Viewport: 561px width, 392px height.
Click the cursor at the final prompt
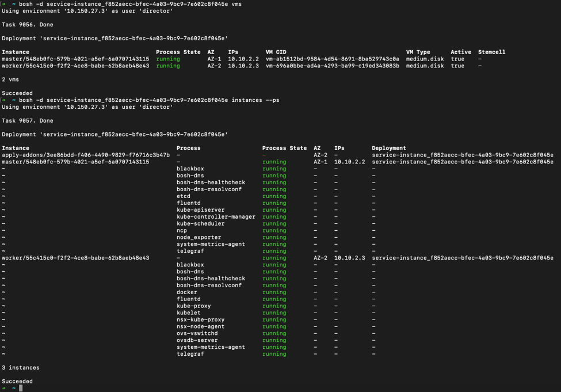(x=21, y=389)
